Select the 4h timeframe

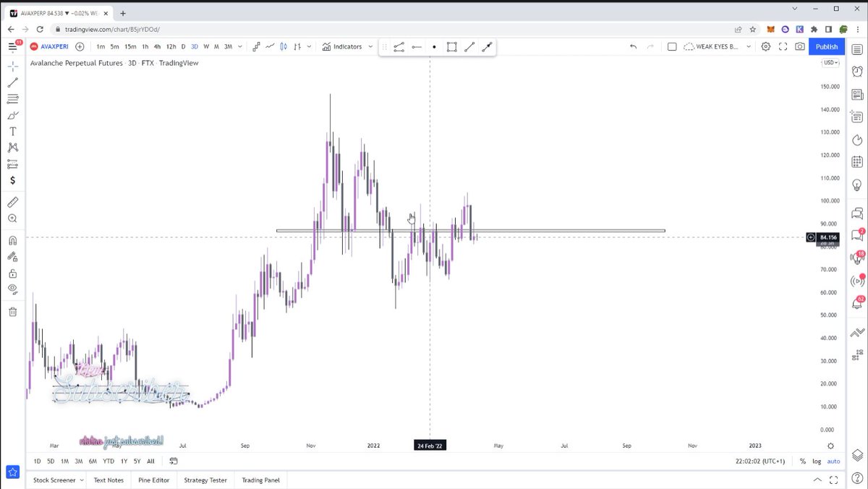point(157,46)
